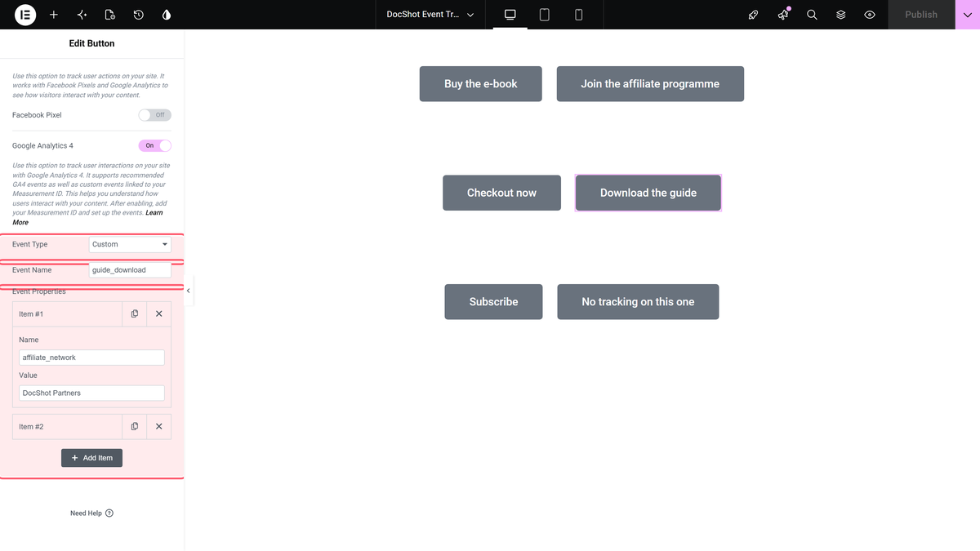Open the revision History icon
This screenshot has height=551, width=980.
[x=139, y=15]
